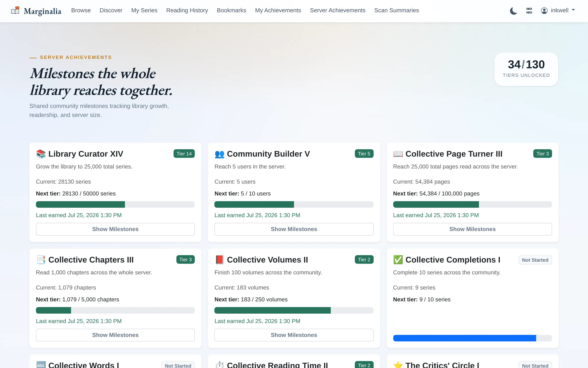Expand milestones of Collective Page Turner III
The image size is (588, 368).
pos(472,229)
